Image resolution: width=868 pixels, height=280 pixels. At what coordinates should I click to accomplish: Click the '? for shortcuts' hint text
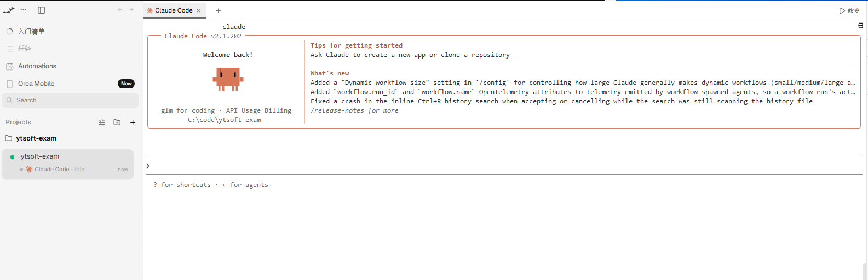click(x=182, y=185)
